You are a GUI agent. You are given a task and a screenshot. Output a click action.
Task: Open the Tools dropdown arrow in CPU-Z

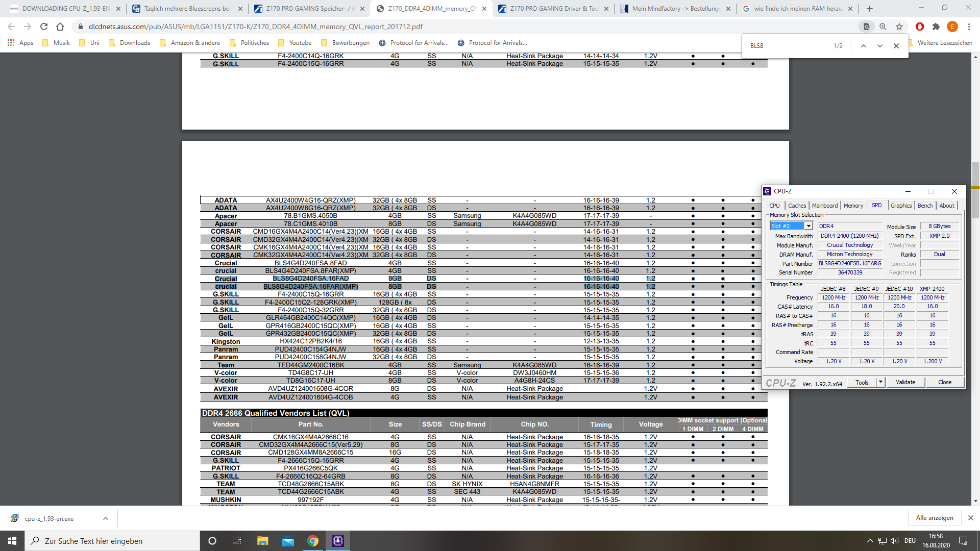click(880, 382)
